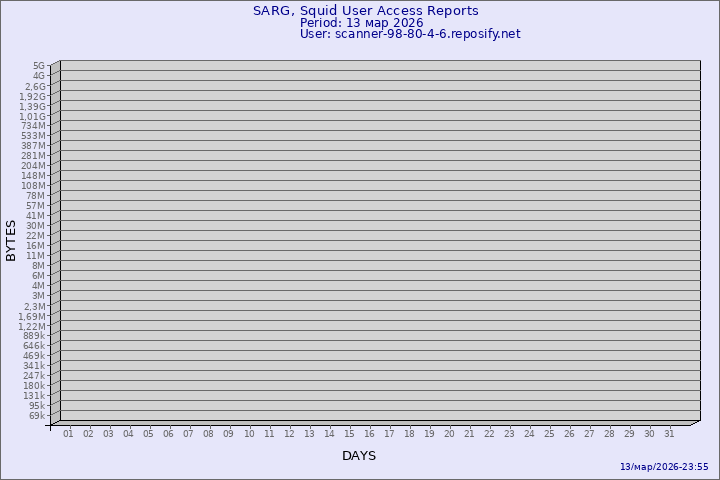Click the 13/мар/2026-23:55 timestamp
Viewport: 720px width, 480px height.
coord(664,467)
